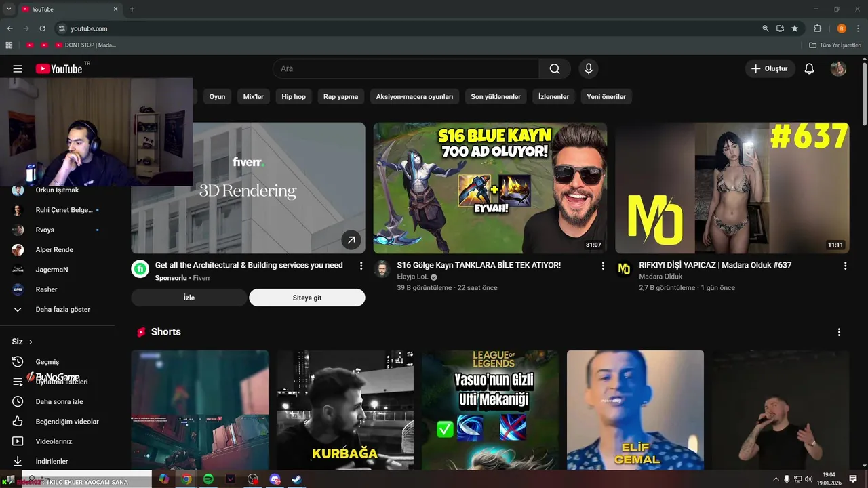Open the tab search dropdown arrow

pyautogui.click(x=9, y=9)
